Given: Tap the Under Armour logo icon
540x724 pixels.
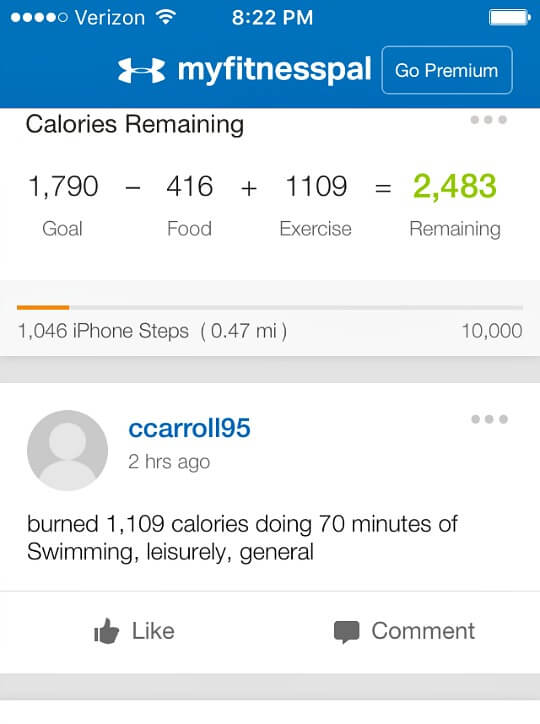Looking at the screenshot, I should pyautogui.click(x=141, y=70).
